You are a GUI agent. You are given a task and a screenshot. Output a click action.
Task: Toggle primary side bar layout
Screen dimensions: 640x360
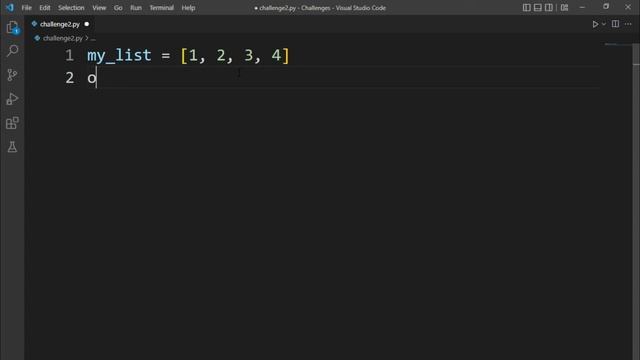[x=527, y=7]
